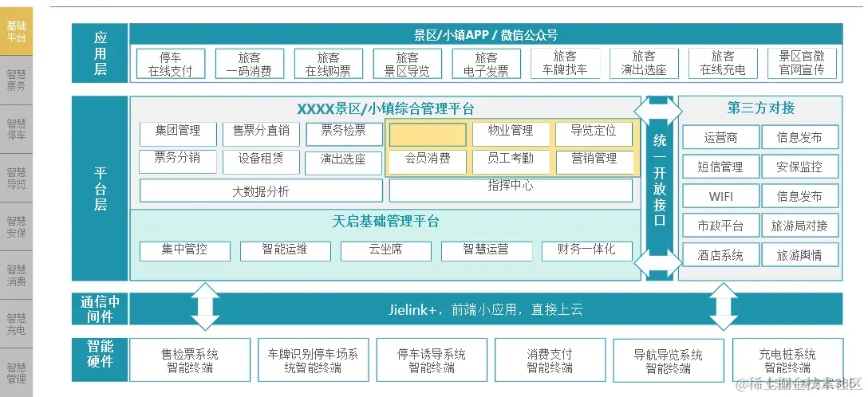The height and width of the screenshot is (397, 868).
Task: Select the 智慧停车 sidebar tab
Action: pyautogui.click(x=16, y=129)
